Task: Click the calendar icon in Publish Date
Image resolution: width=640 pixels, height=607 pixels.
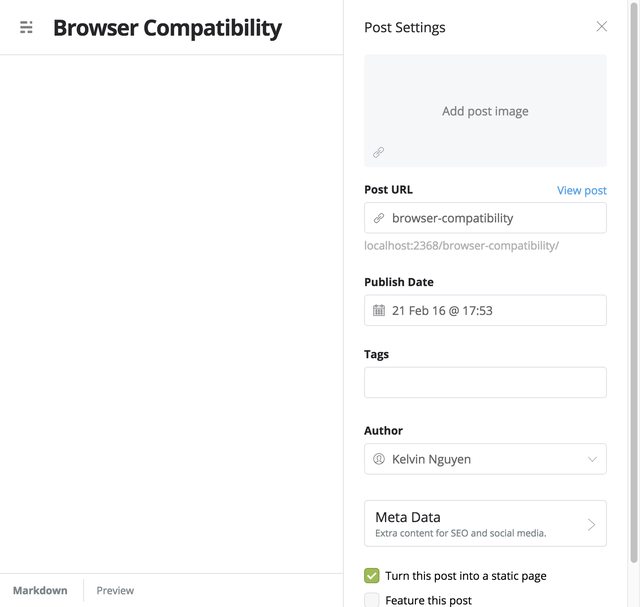Action: (x=379, y=310)
